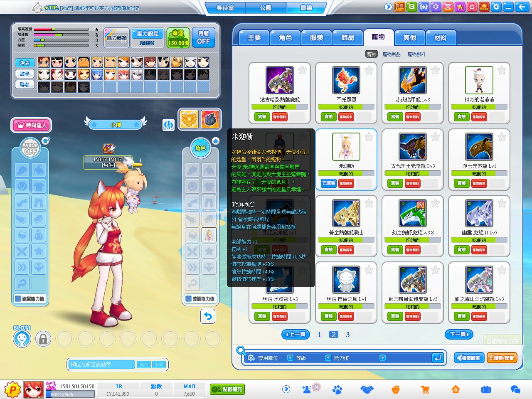
Task: Open the chat bubbles icon
Action: pos(515,389)
